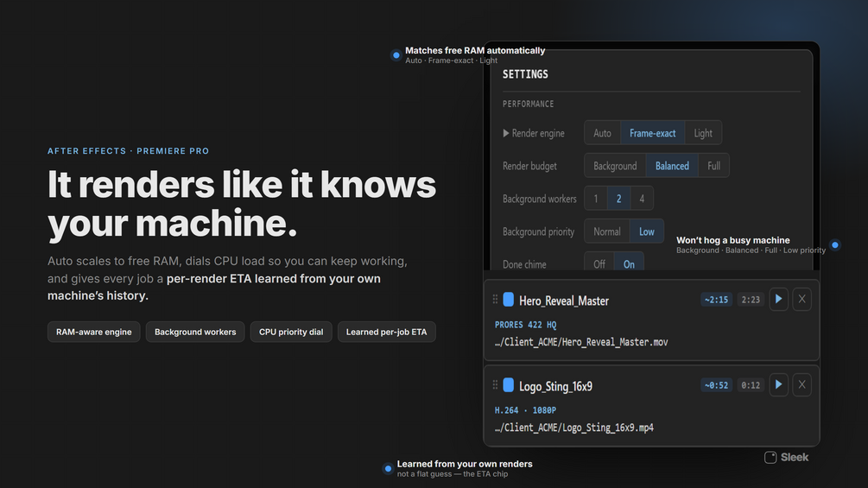Set Render engine to Auto
This screenshot has height=488, width=868.
pyautogui.click(x=602, y=133)
